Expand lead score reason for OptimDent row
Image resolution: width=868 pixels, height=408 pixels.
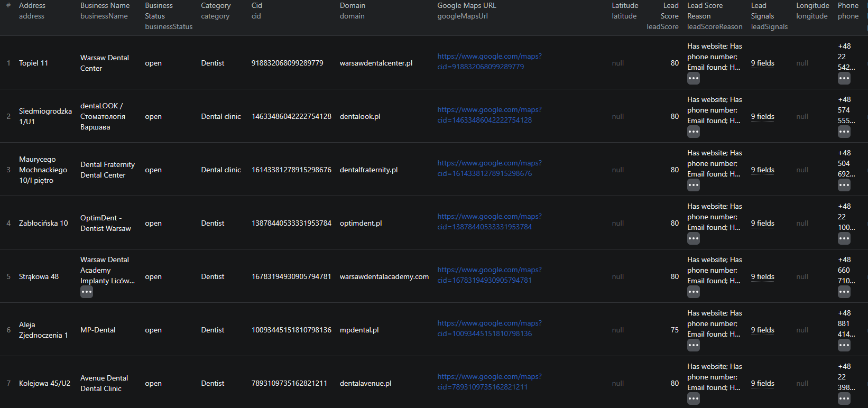[x=693, y=238]
